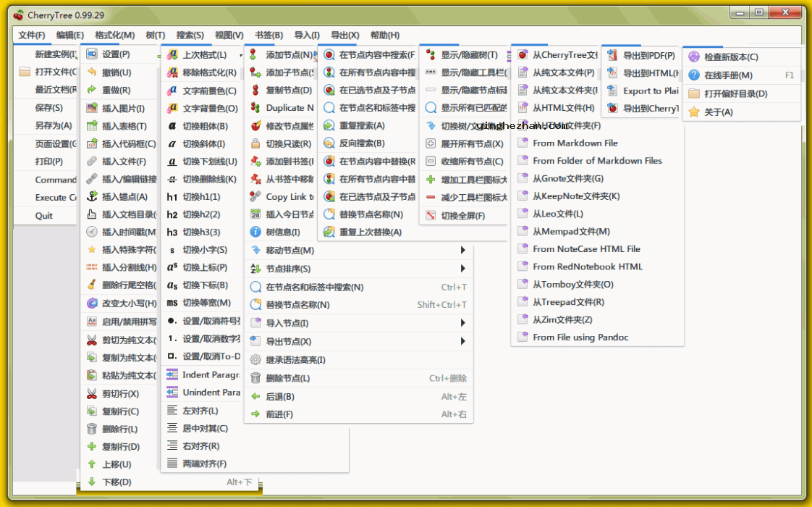Click the timestamp clock icon (插入时间戳)
This screenshot has width=812, height=507.
92,232
